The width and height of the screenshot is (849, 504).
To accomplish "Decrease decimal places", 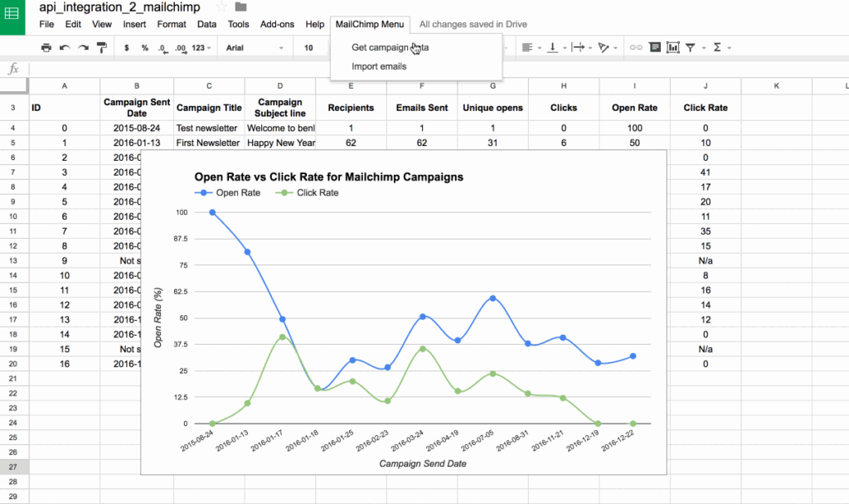I will (x=163, y=47).
